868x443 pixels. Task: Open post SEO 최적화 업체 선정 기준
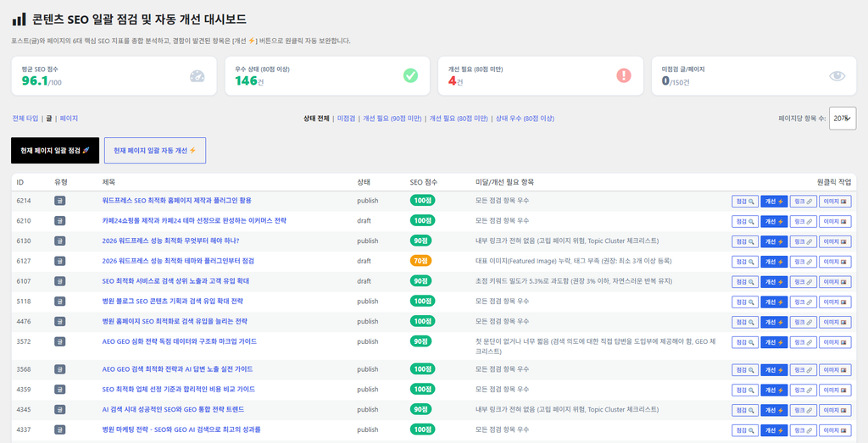point(178,390)
